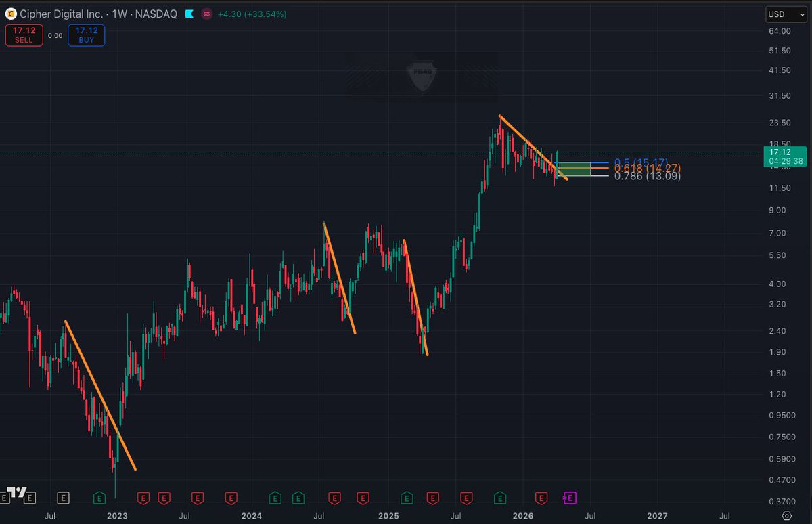Click the 2023 time axis label
Image resolution: width=812 pixels, height=524 pixels.
point(117,516)
